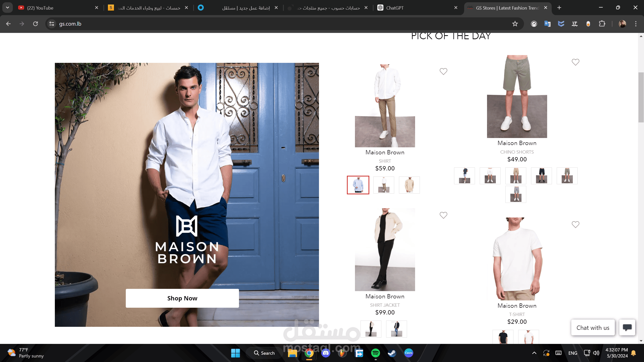Open the live chat bubble icon

click(627, 327)
